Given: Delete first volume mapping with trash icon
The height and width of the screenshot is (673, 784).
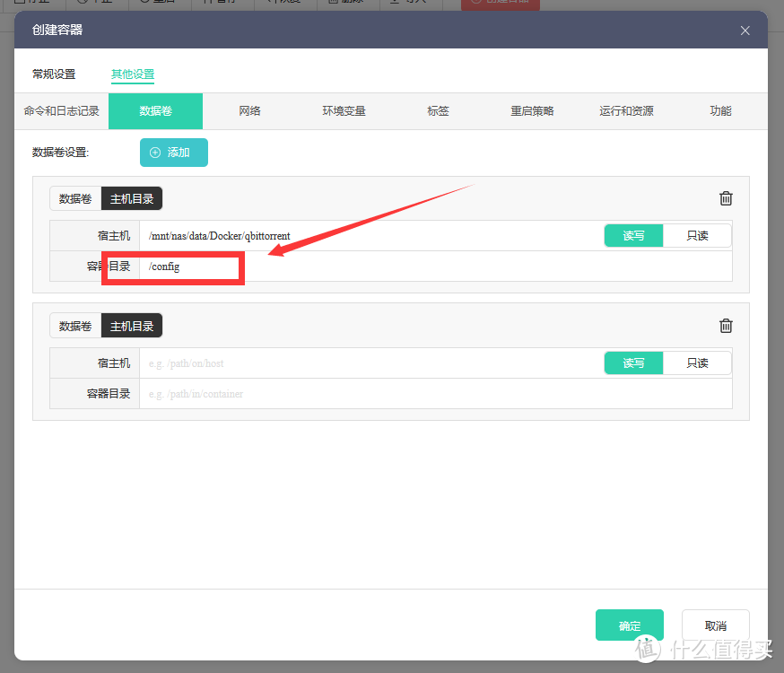Looking at the screenshot, I should click(x=726, y=198).
